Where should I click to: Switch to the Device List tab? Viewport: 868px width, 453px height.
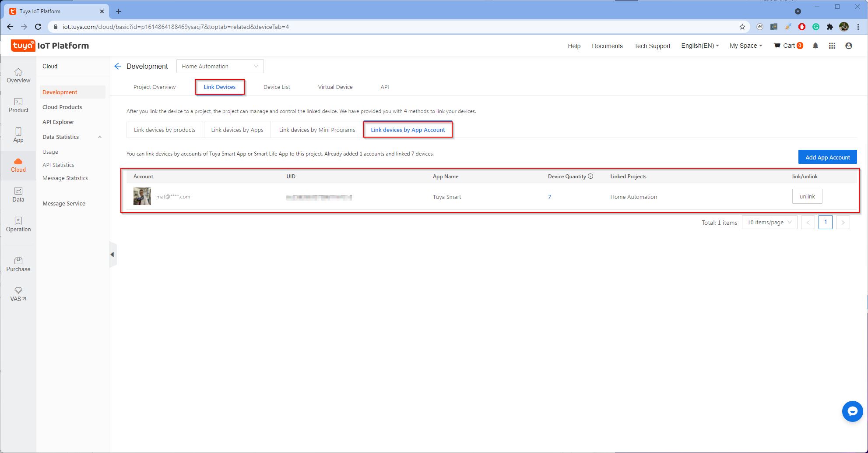click(x=276, y=87)
